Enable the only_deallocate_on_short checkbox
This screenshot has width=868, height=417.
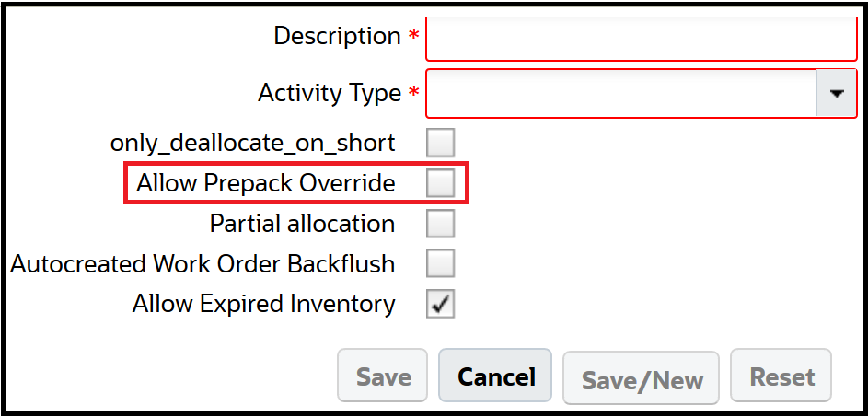coord(440,144)
